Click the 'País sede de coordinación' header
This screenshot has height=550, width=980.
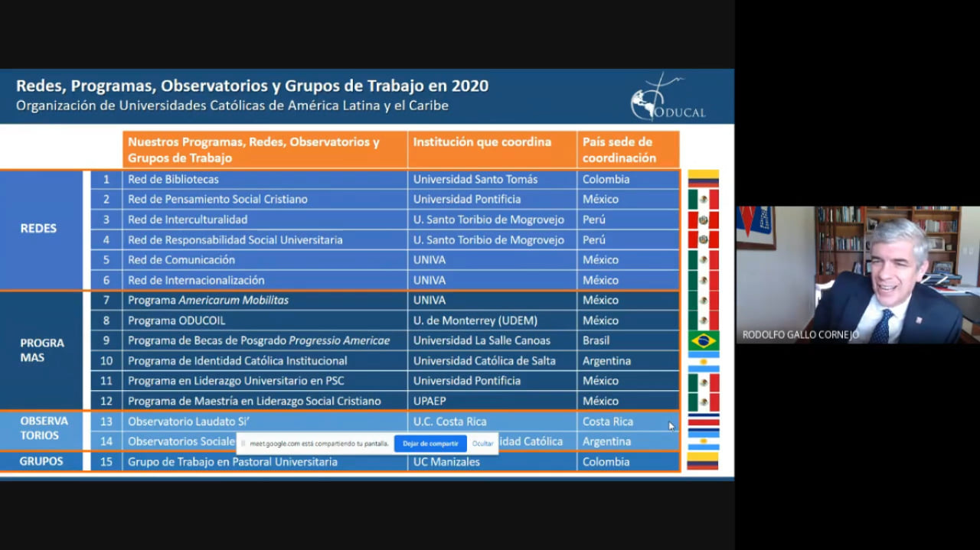618,150
